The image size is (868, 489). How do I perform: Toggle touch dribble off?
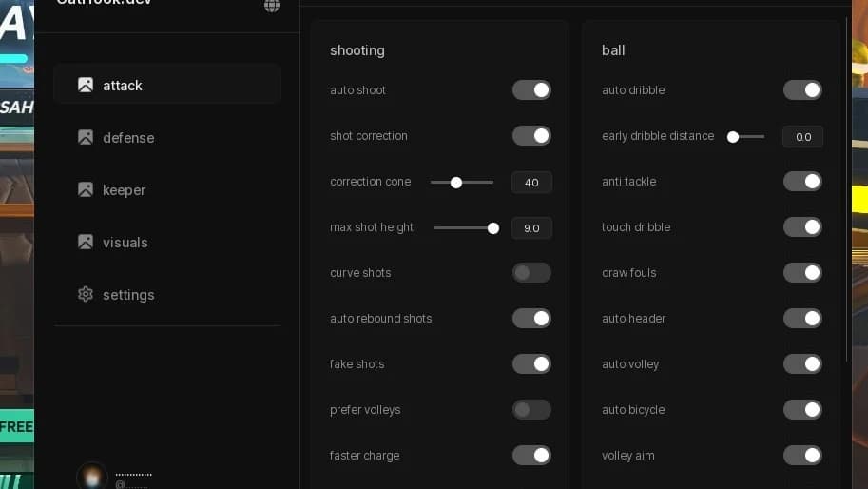tap(802, 227)
